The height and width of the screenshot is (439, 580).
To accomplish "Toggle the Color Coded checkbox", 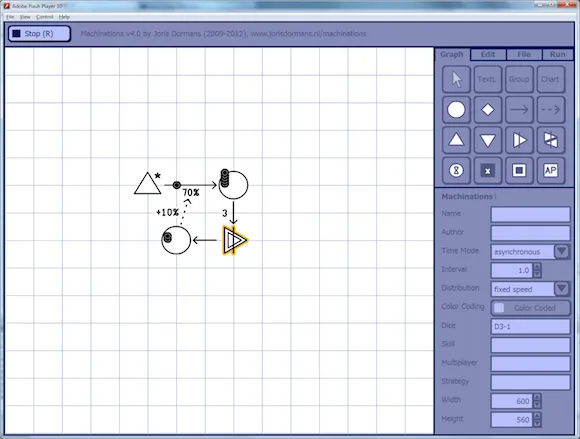I will click(x=499, y=308).
